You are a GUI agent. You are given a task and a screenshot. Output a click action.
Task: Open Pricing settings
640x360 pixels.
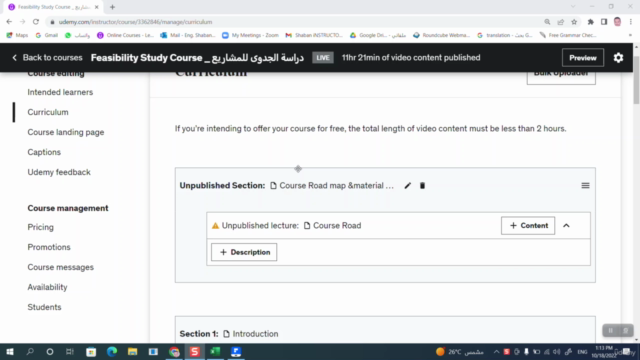[x=40, y=227]
